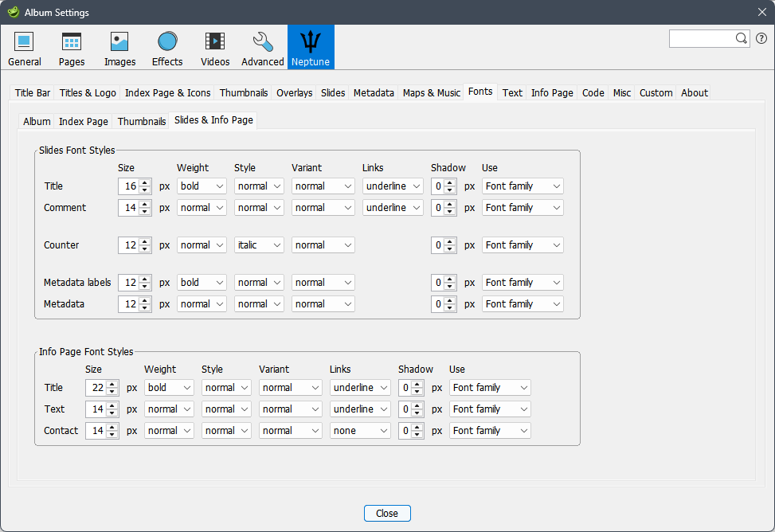
Task: Open Slides Comment links dropdown
Action: click(393, 208)
